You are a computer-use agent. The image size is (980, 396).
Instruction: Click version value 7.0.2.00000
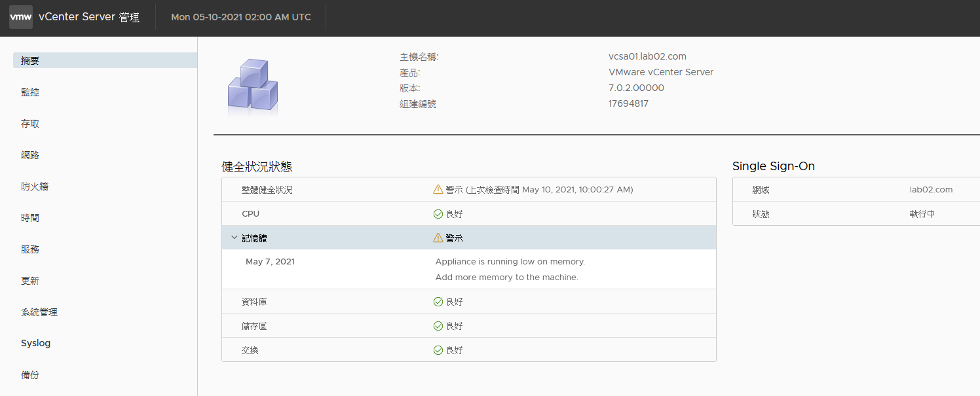point(636,88)
